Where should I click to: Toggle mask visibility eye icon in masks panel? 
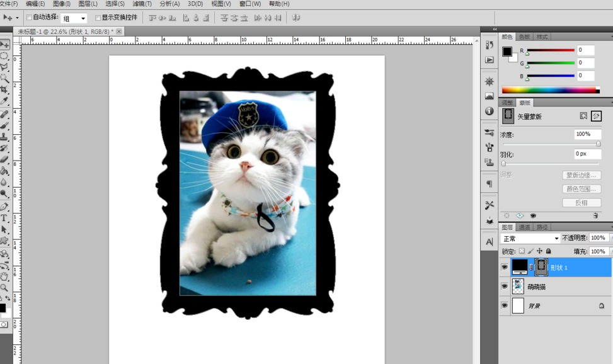click(x=533, y=215)
